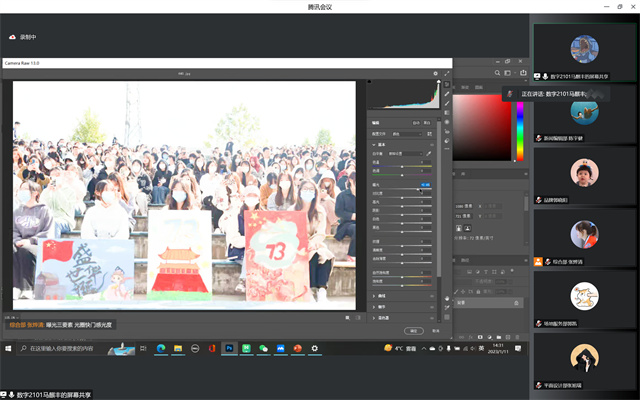
Task: Click the 确定 button in Camera Raw
Action: click(412, 330)
